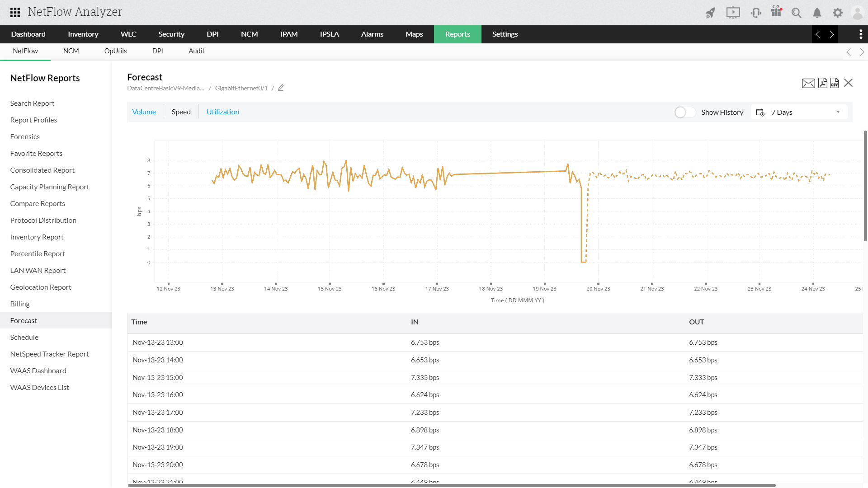Viewport: 868px width, 488px height.
Task: Open the Alarms menu tab
Action: coord(372,34)
